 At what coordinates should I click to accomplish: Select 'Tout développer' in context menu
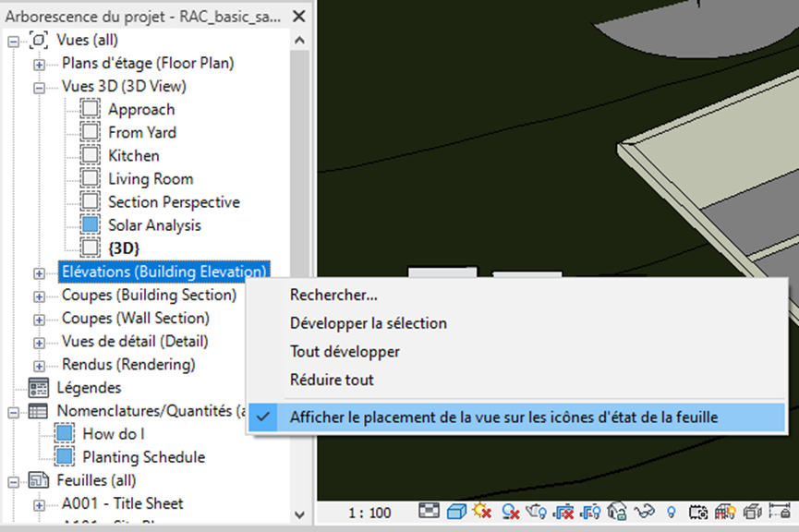[345, 352]
